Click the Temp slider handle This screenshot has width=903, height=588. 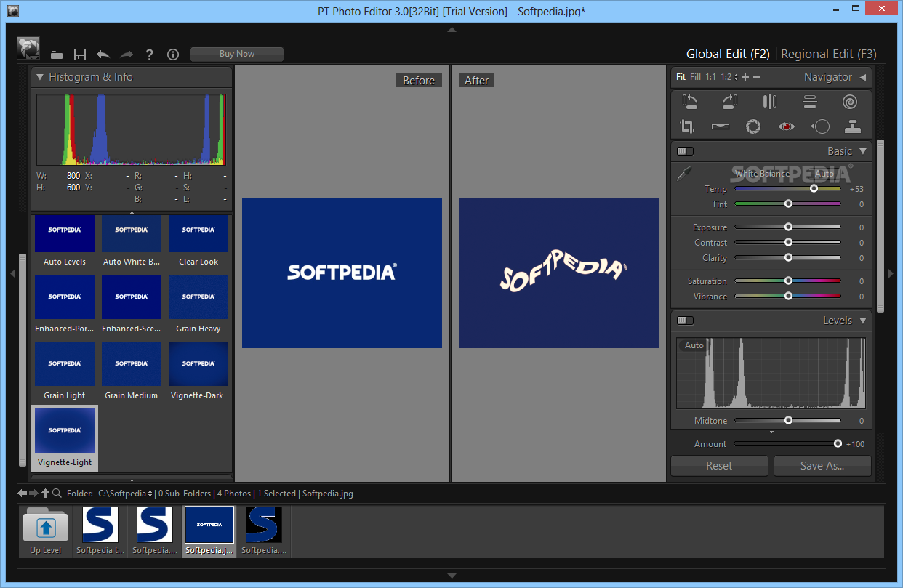(x=814, y=188)
